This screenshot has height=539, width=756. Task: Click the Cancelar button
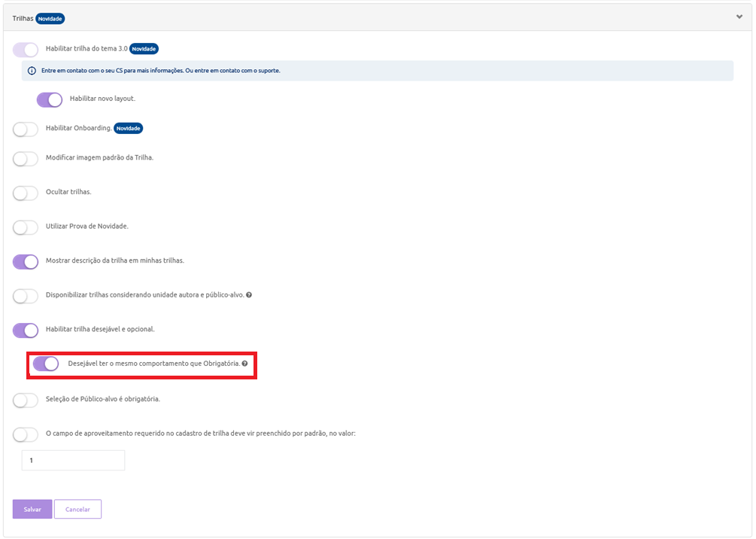click(77, 510)
